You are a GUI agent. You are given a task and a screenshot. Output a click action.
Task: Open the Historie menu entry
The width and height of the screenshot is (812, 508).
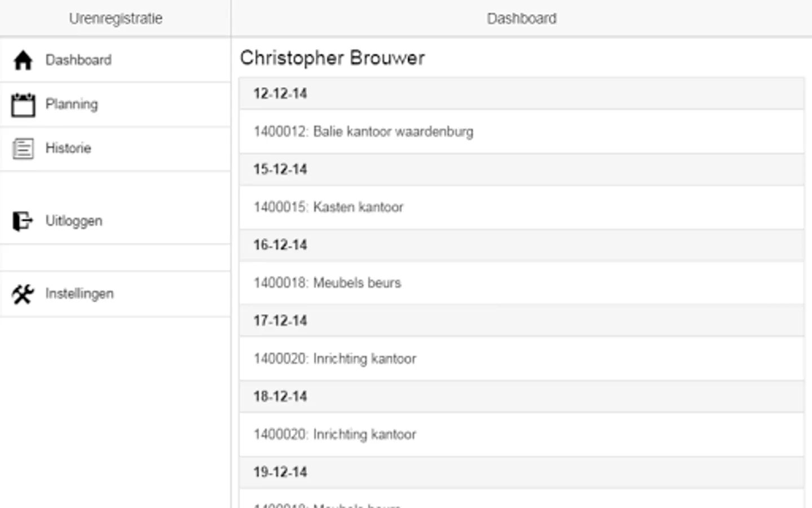(x=68, y=148)
